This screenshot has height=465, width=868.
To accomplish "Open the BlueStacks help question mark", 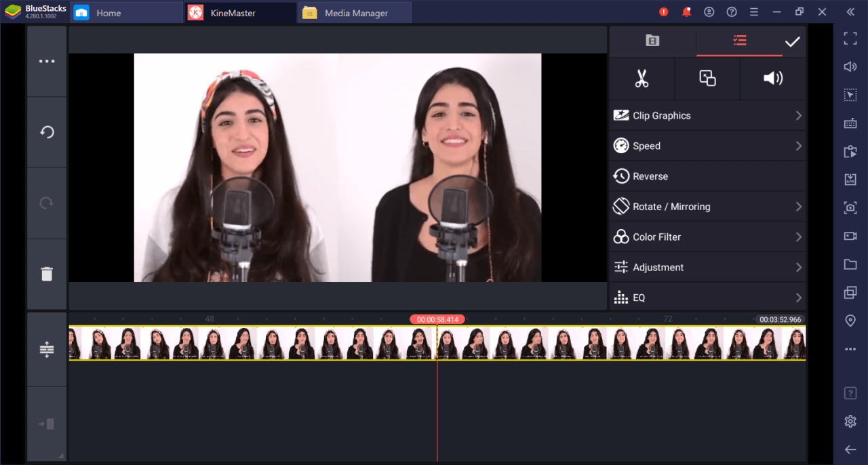I will pyautogui.click(x=732, y=12).
